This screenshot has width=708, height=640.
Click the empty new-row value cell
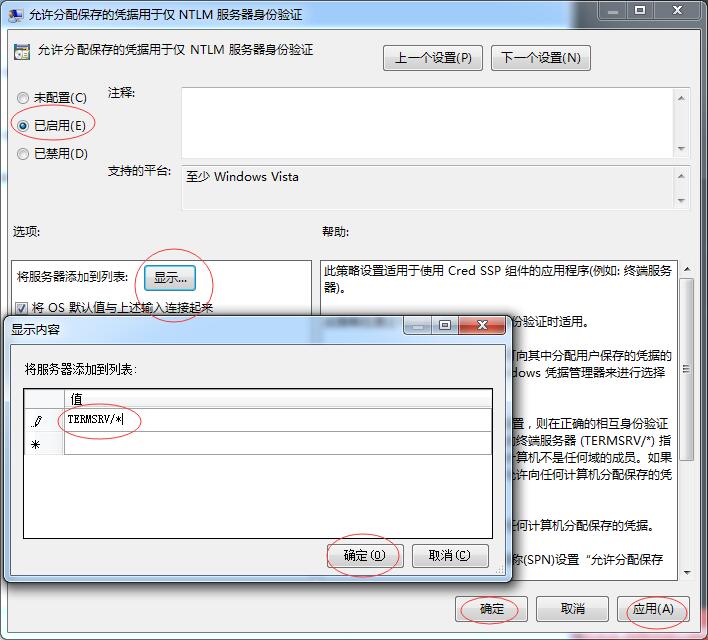[x=278, y=443]
